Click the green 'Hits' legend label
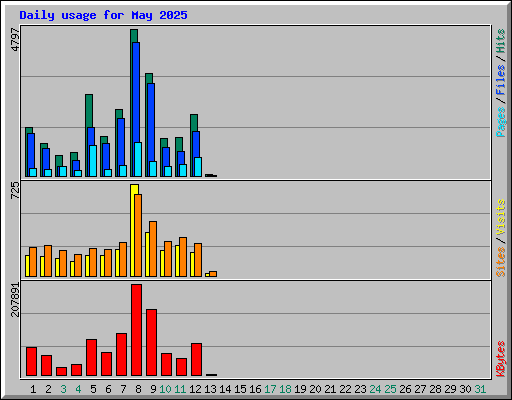 (x=500, y=41)
